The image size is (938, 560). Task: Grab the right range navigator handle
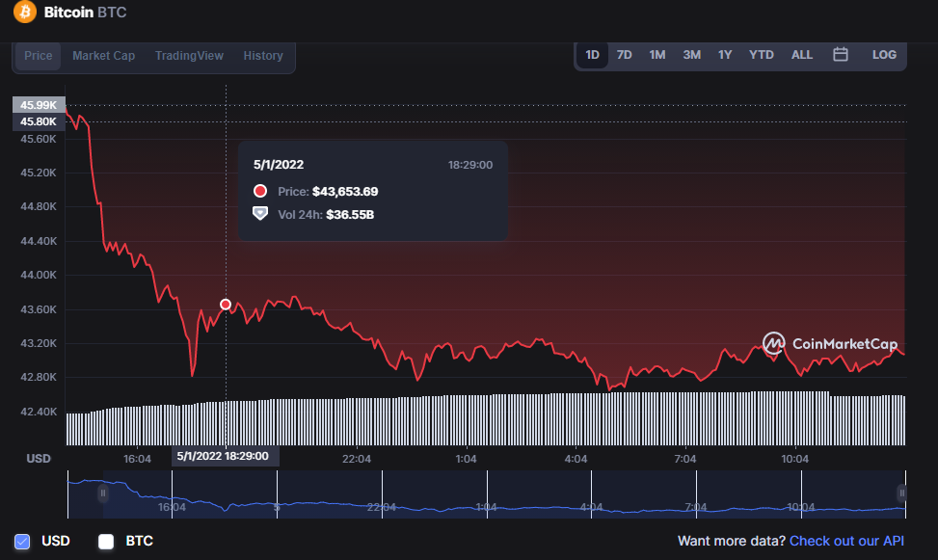pos(901,493)
